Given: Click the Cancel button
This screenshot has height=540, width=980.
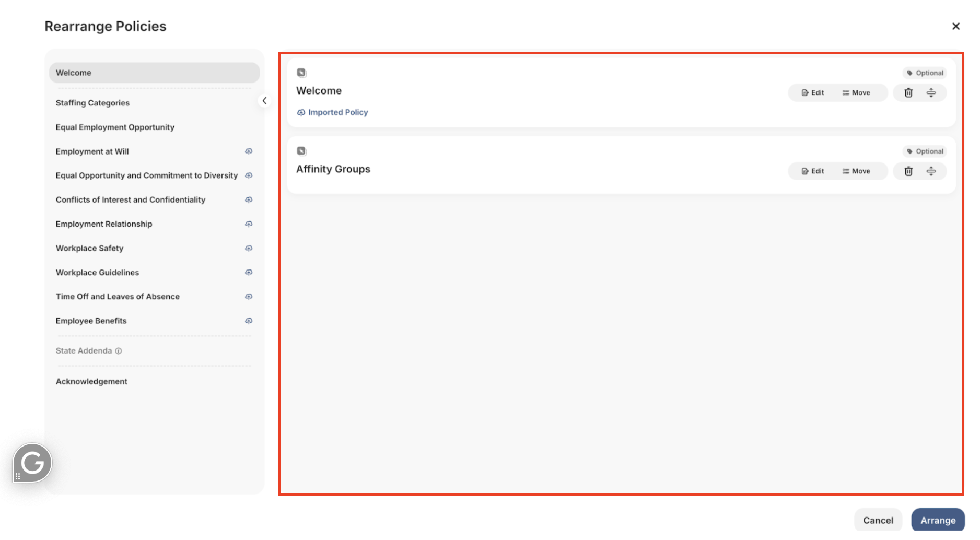Looking at the screenshot, I should pyautogui.click(x=878, y=520).
